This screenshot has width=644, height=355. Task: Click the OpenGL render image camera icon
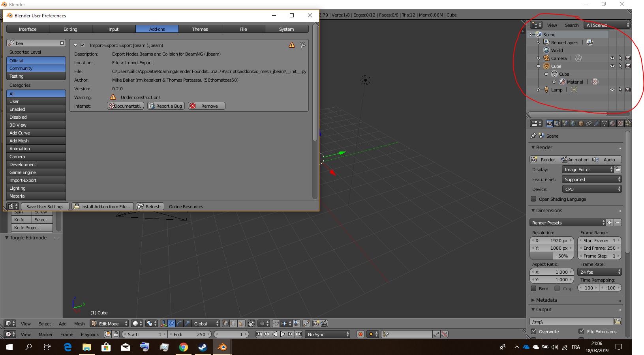click(316, 323)
